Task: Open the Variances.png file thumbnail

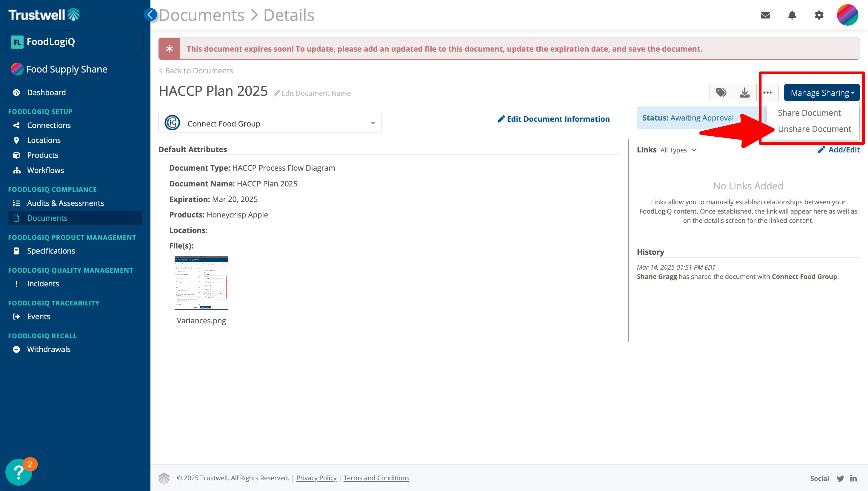Action: 201,282
